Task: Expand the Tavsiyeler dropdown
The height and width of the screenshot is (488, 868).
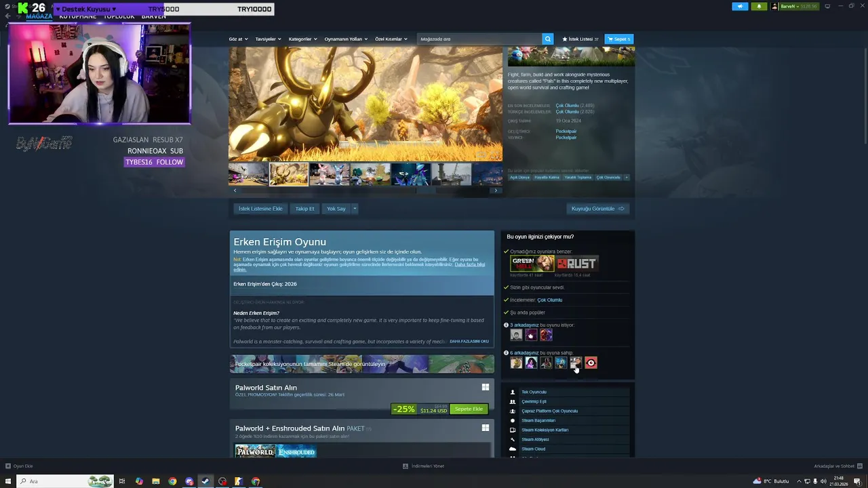Action: (268, 39)
